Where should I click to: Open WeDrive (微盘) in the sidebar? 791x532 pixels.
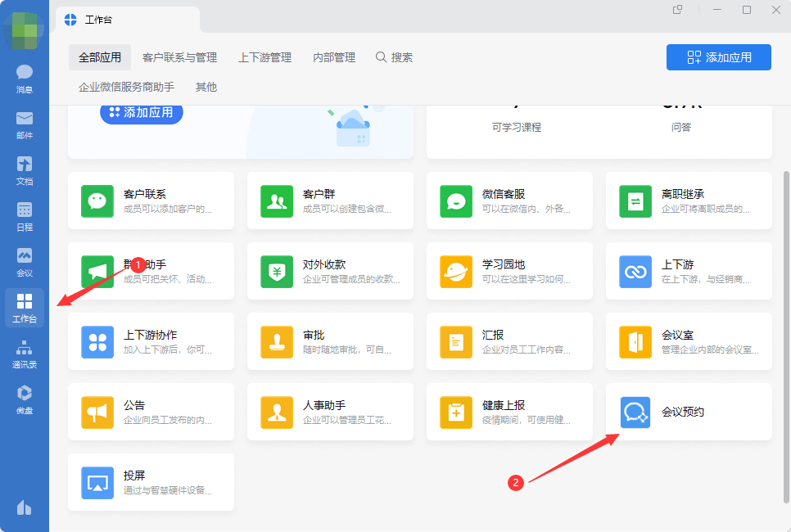(25, 399)
